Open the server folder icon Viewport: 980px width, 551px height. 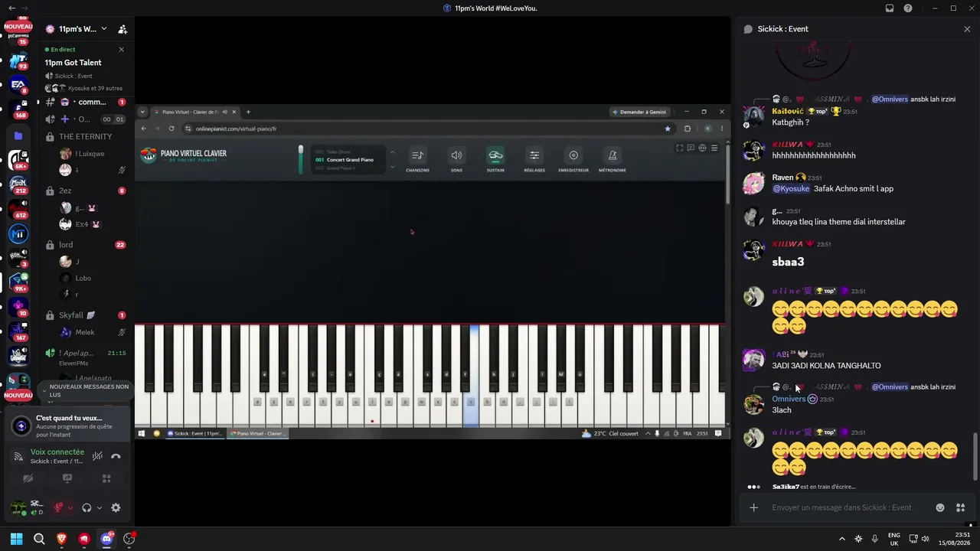pyautogui.click(x=18, y=136)
